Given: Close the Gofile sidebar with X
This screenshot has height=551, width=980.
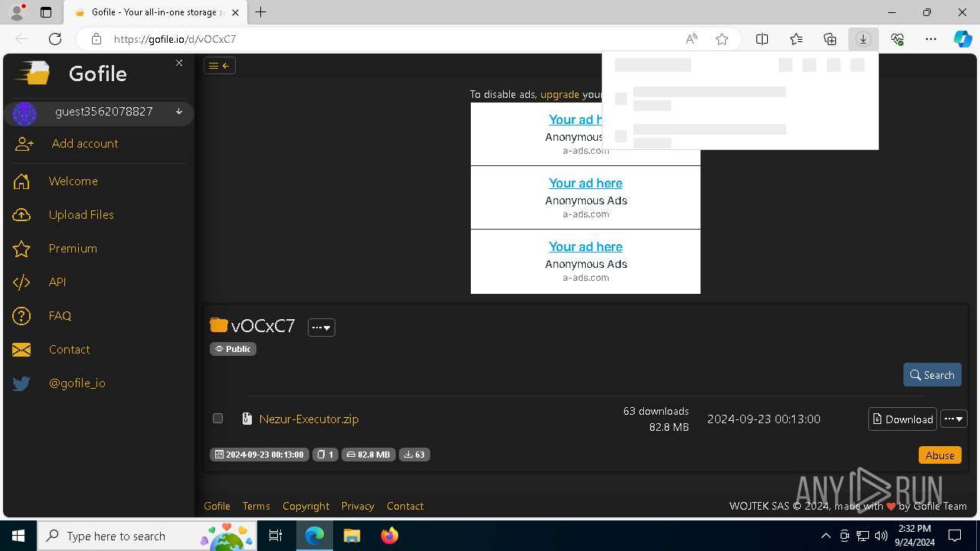Looking at the screenshot, I should click(179, 63).
